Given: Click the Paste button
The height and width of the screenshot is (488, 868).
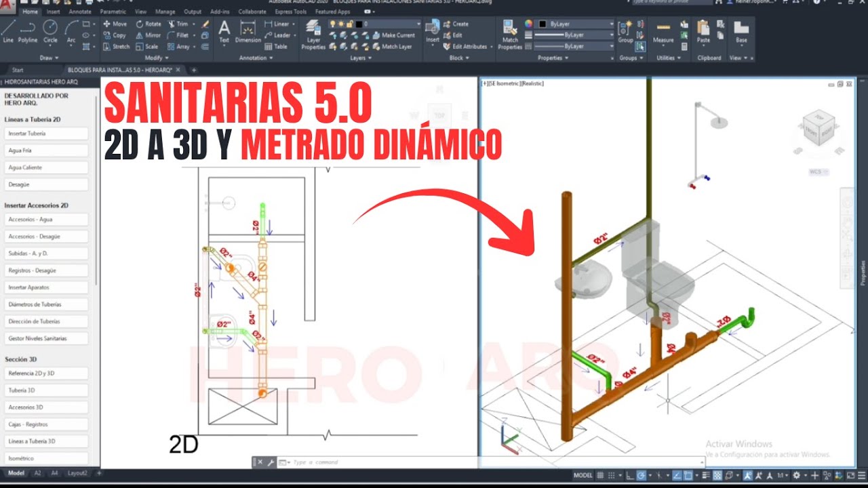Looking at the screenshot, I should [x=703, y=31].
